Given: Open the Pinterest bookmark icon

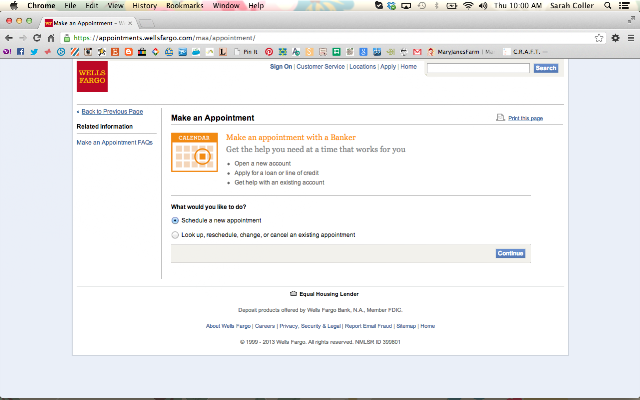Looking at the screenshot, I should click(x=269, y=52).
